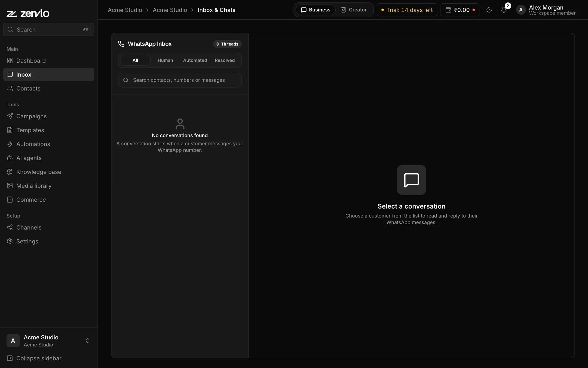588x368 pixels.
Task: Click the Media library image icon
Action: click(10, 186)
